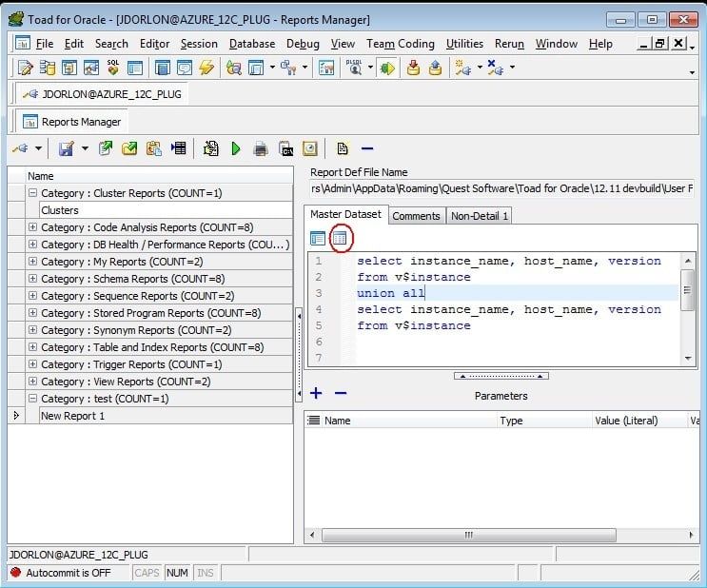Expand Category : Stored Program Reports
This screenshot has width=707, height=588.
[x=32, y=313]
